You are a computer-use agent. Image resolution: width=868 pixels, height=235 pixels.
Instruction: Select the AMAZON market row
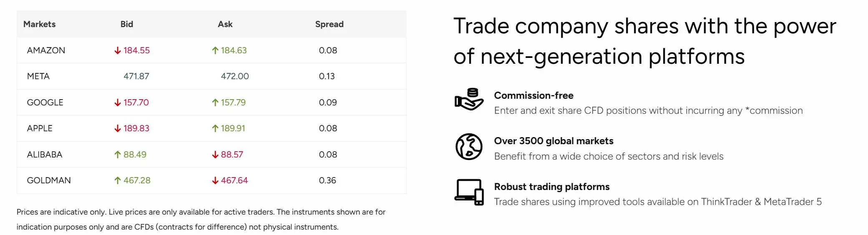[x=212, y=50]
